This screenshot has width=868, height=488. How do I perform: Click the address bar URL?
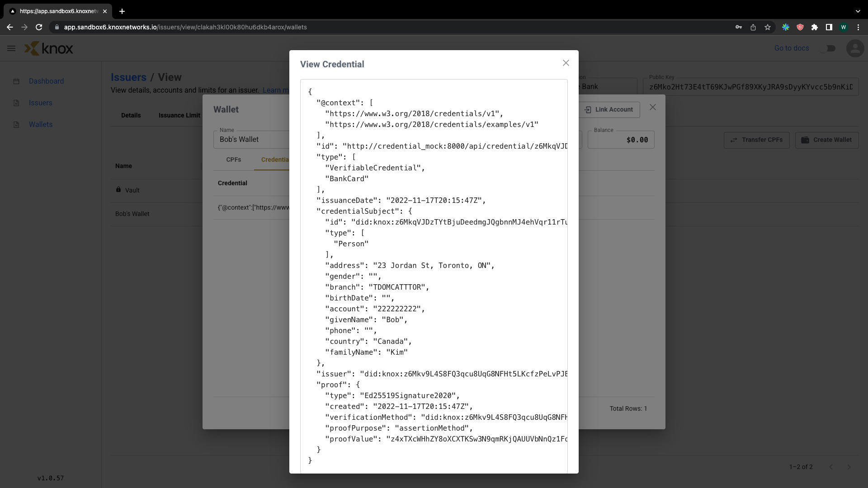tap(185, 27)
